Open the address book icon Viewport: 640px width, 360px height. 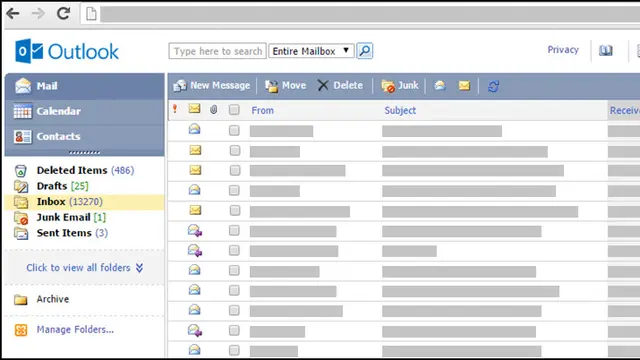coord(606,51)
